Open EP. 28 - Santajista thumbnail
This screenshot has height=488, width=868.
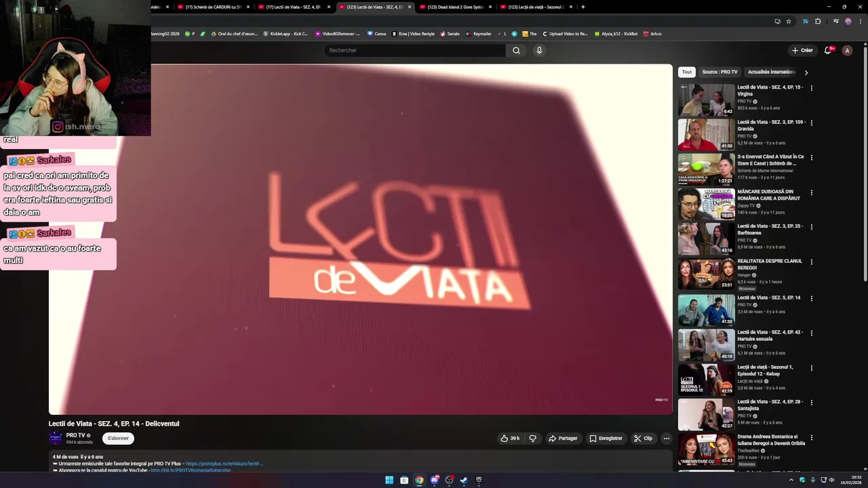point(706,414)
